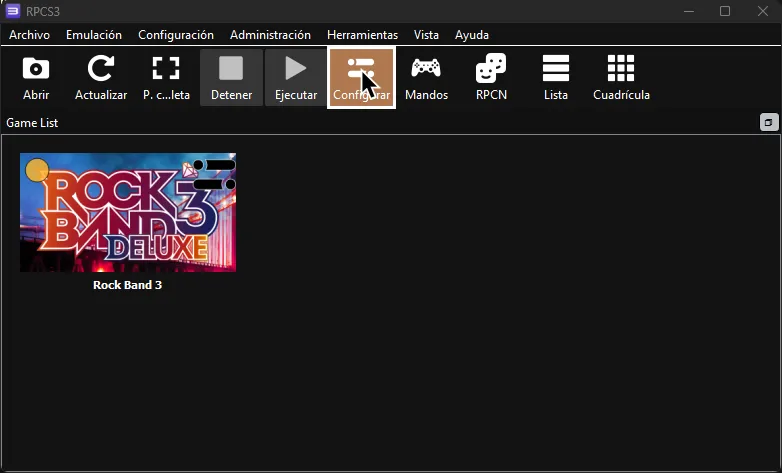Image resolution: width=782 pixels, height=473 pixels.
Task: Float the Game List panel with dock button
Action: pyautogui.click(x=769, y=122)
